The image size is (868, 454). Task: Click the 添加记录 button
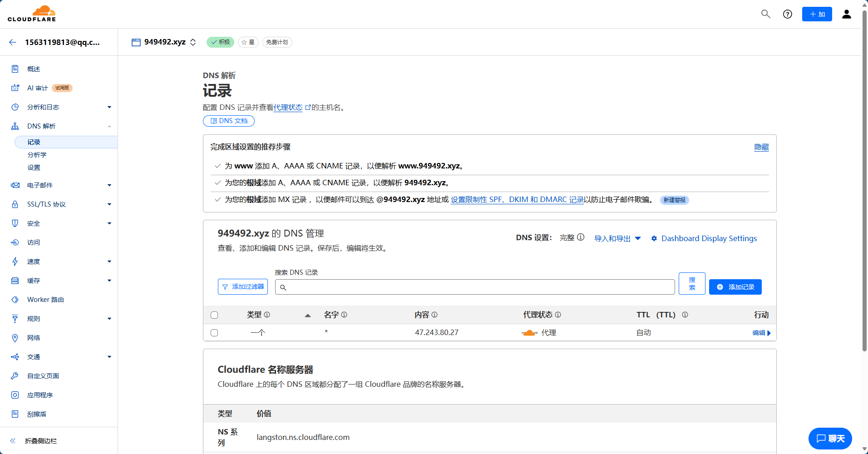click(735, 287)
